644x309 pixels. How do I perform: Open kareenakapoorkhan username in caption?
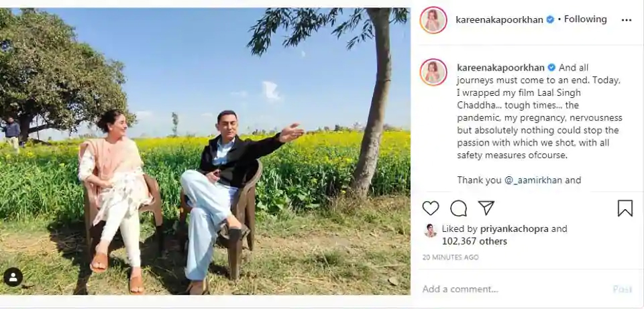pos(500,68)
